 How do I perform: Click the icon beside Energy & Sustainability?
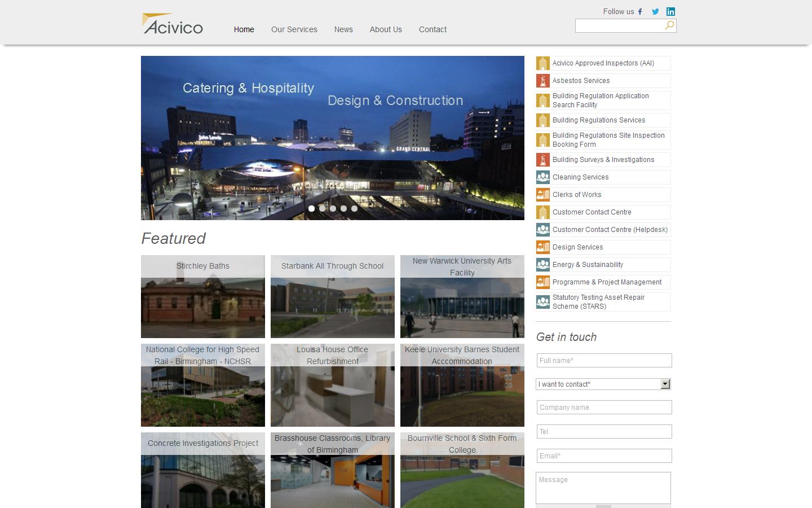click(542, 264)
